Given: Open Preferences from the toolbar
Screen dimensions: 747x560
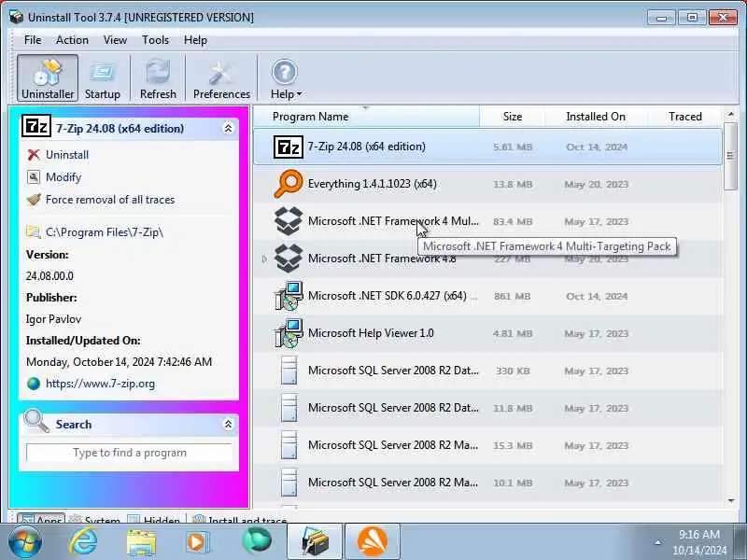Looking at the screenshot, I should pyautogui.click(x=221, y=77).
